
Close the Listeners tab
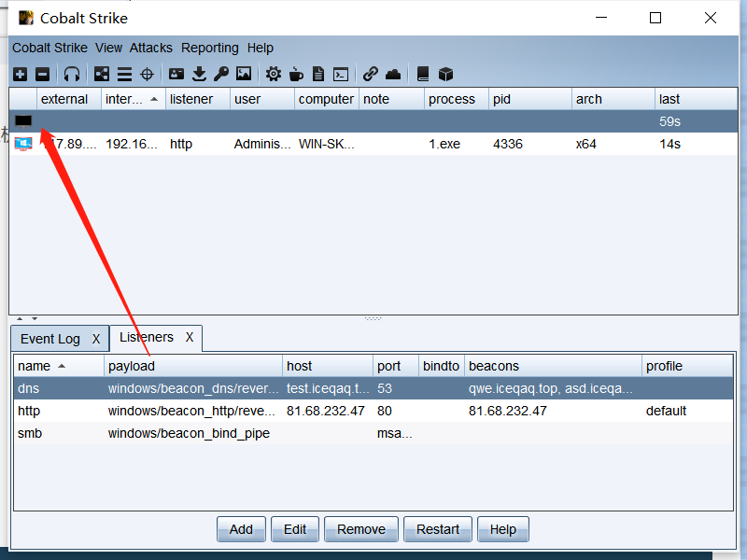[190, 337]
